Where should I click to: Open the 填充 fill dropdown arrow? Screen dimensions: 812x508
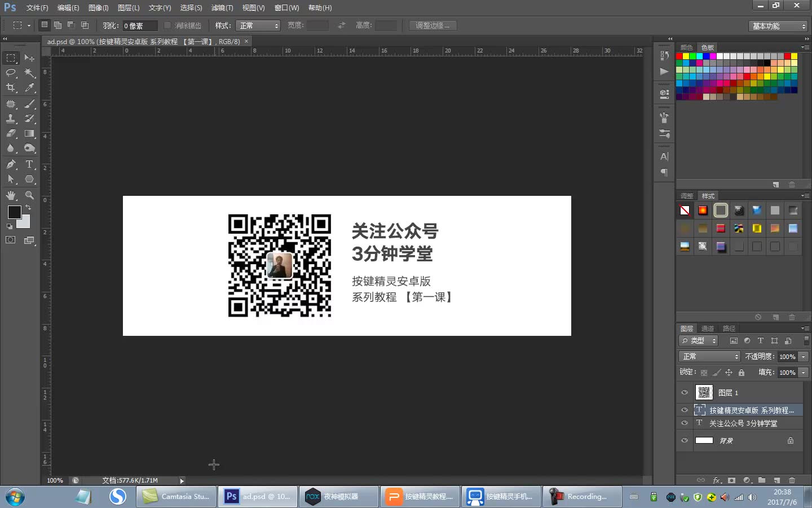point(804,373)
